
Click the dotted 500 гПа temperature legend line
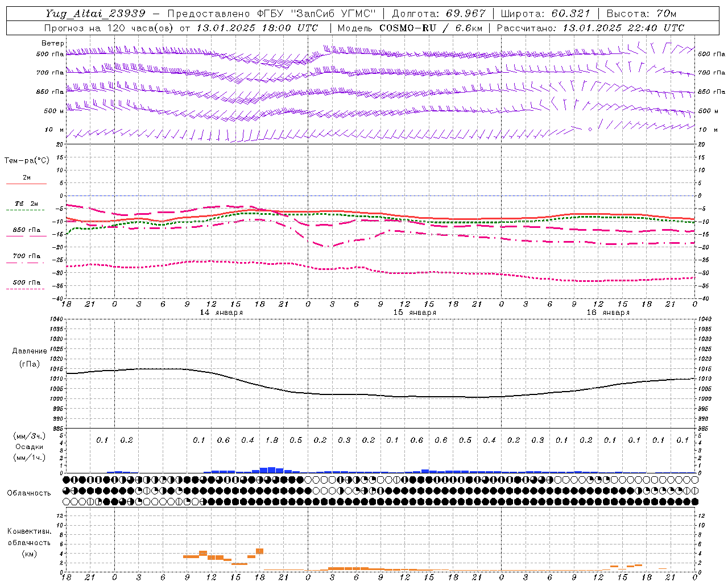25,289
